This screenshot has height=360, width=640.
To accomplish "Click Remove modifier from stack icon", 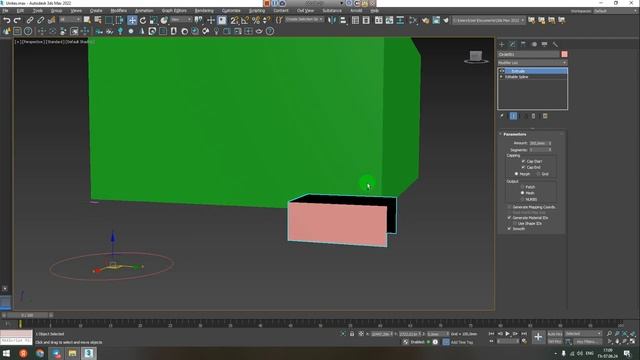I will tap(533, 116).
